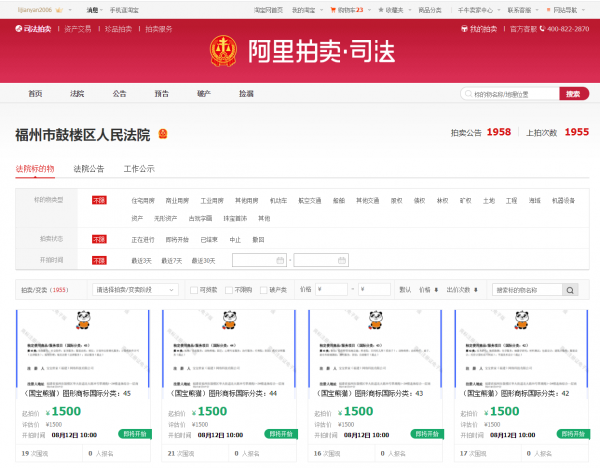Image resolution: width=600 pixels, height=468 pixels.
Task: Click the panda mascot on the 国际分类 44 card
Action: point(229,320)
